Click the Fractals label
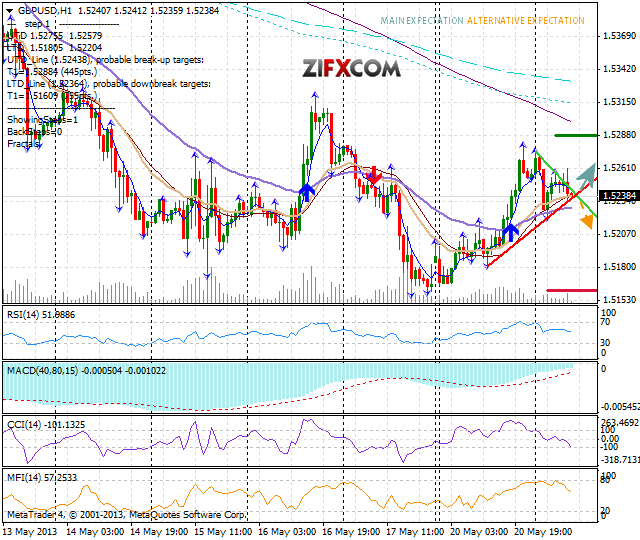Viewport: 640px width, 540px height. 24,144
